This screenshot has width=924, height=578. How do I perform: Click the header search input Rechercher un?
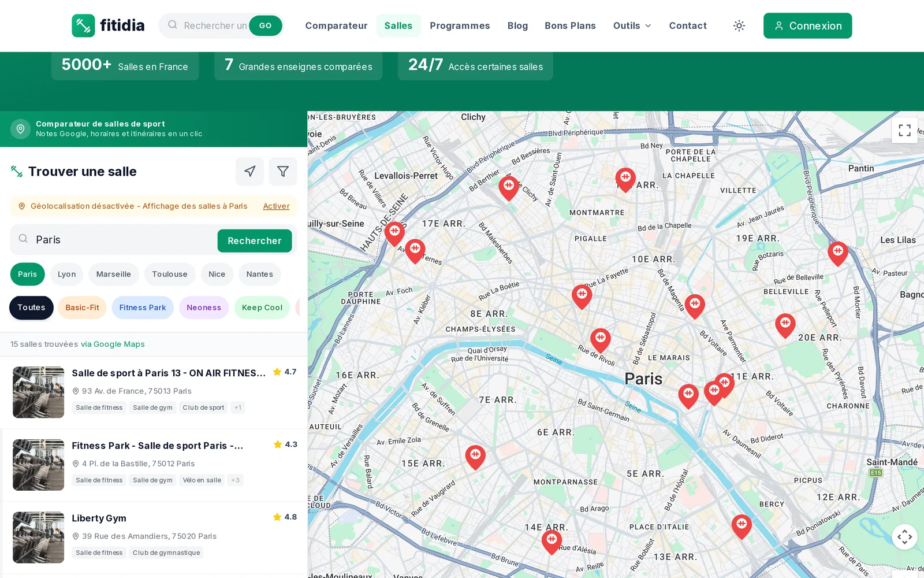coord(215,25)
